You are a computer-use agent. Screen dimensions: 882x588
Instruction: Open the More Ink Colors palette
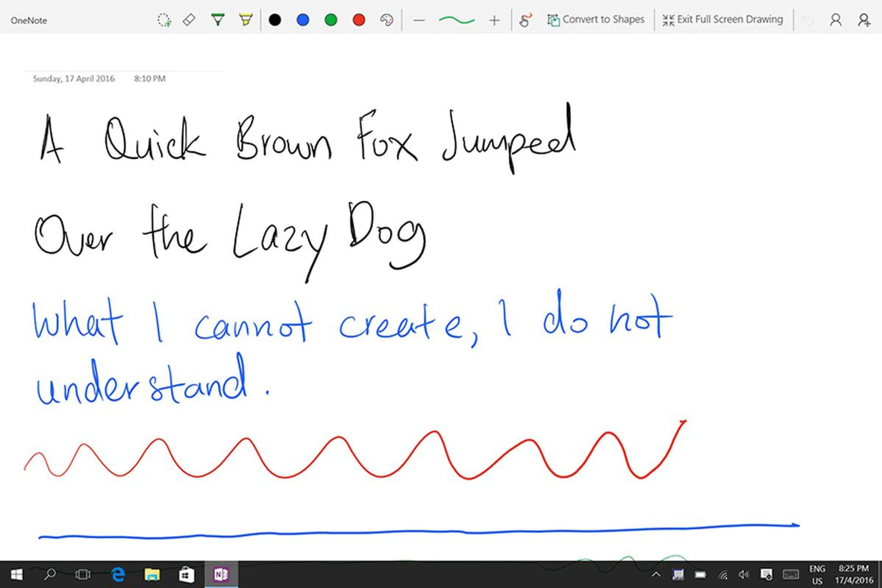[x=387, y=20]
